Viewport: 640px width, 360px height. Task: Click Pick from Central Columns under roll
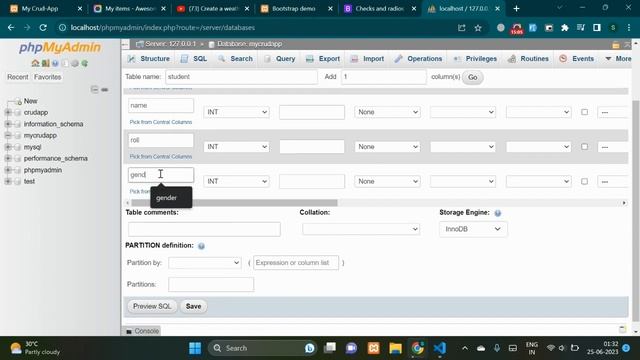[160, 157]
